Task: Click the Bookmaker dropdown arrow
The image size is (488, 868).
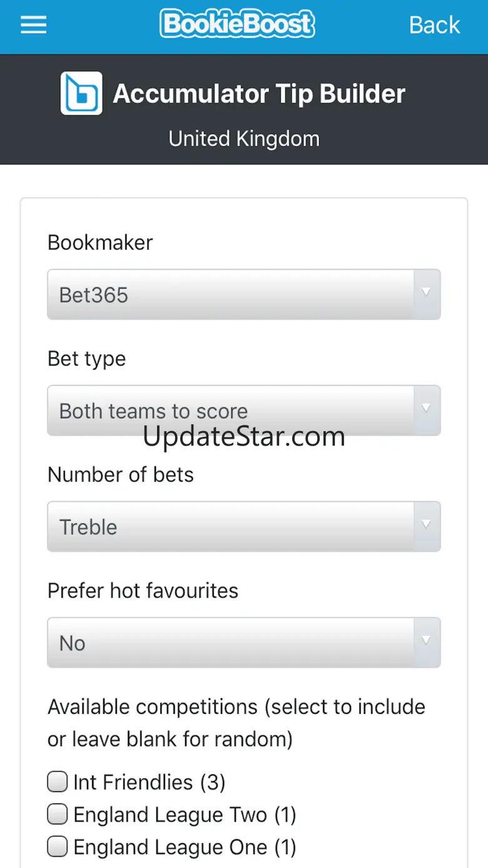Action: tap(426, 292)
